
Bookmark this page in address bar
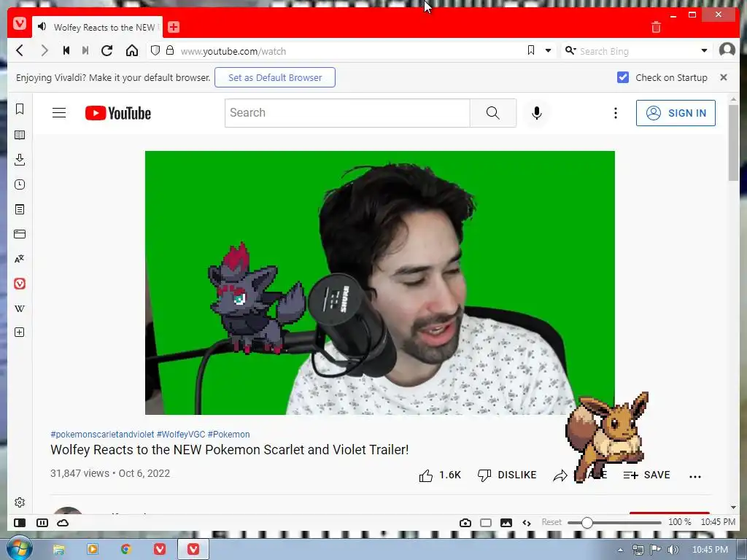pyautogui.click(x=531, y=50)
